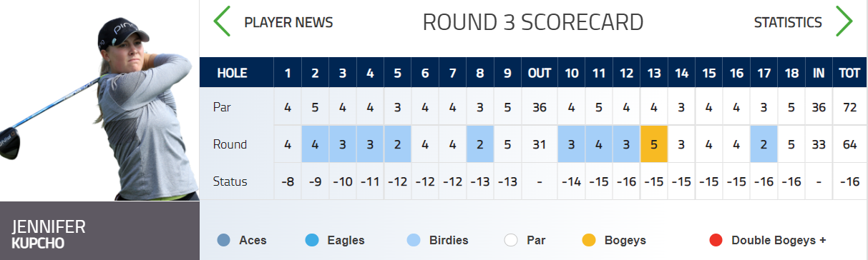Click the OUT column header
868x260 pixels.
pyautogui.click(x=539, y=73)
